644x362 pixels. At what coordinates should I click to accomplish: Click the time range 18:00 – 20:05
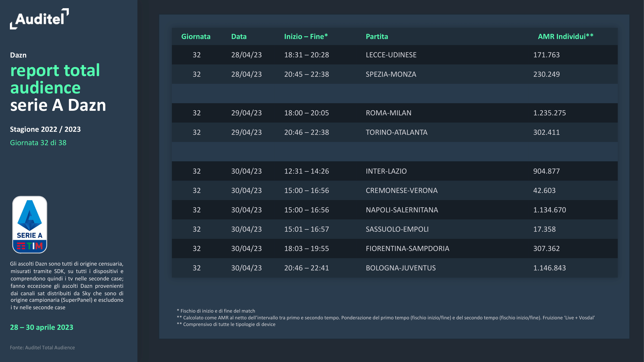pyautogui.click(x=306, y=113)
